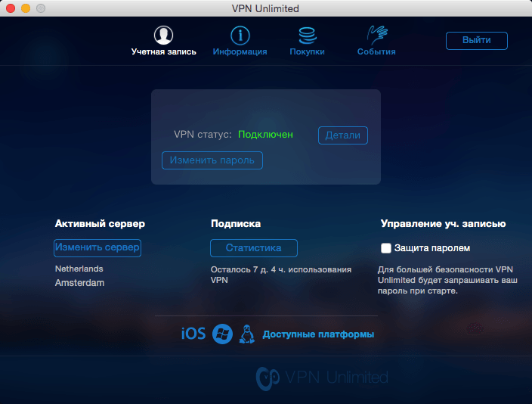Close the VPN Unlimited window

pyautogui.click(x=11, y=8)
